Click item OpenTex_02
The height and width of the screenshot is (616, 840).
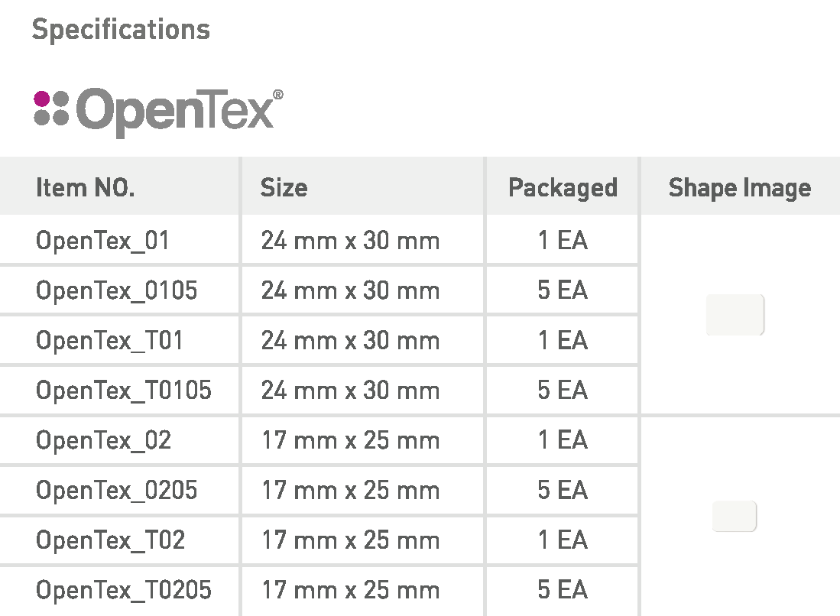tap(103, 441)
